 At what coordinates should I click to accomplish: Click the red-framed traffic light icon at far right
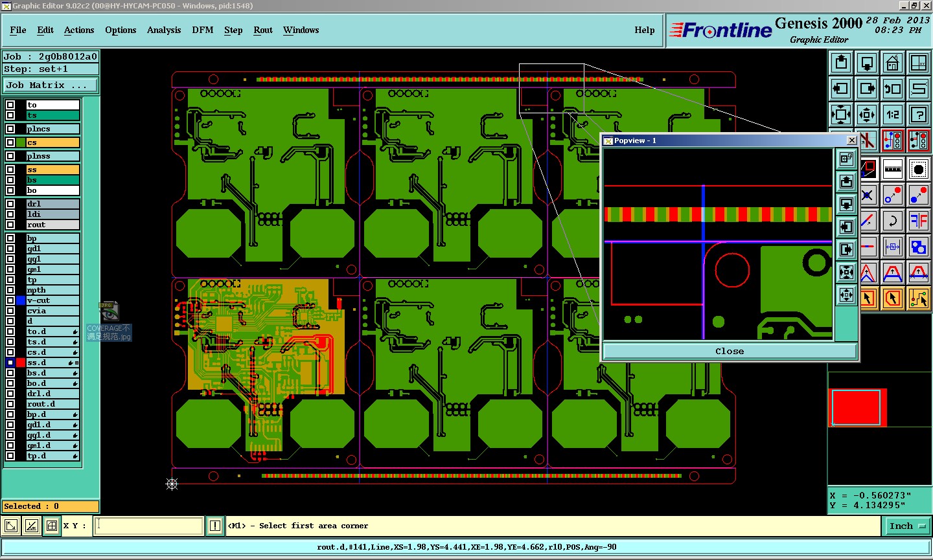coord(919,140)
